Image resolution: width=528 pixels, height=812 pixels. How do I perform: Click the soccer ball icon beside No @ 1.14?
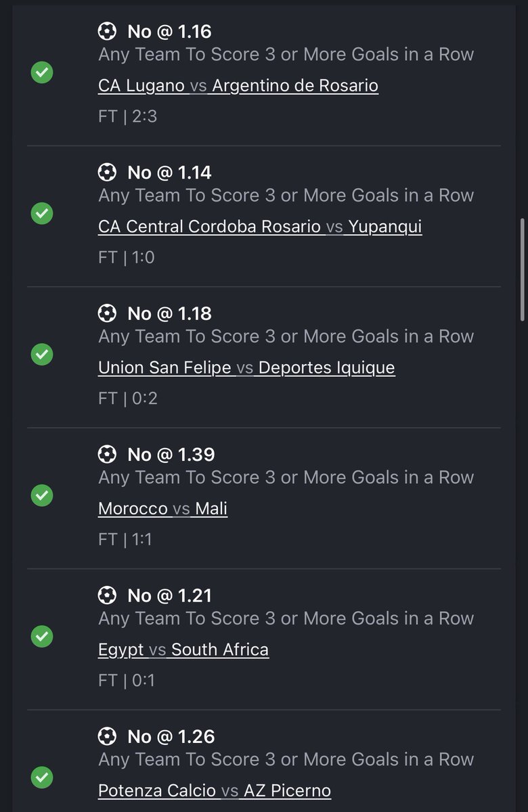click(x=107, y=172)
